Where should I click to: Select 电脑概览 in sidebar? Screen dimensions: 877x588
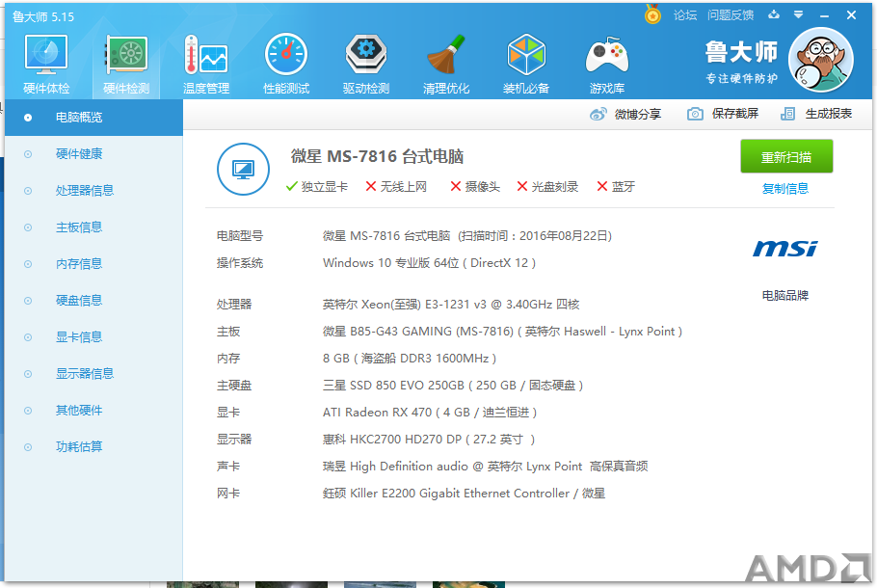[94, 118]
